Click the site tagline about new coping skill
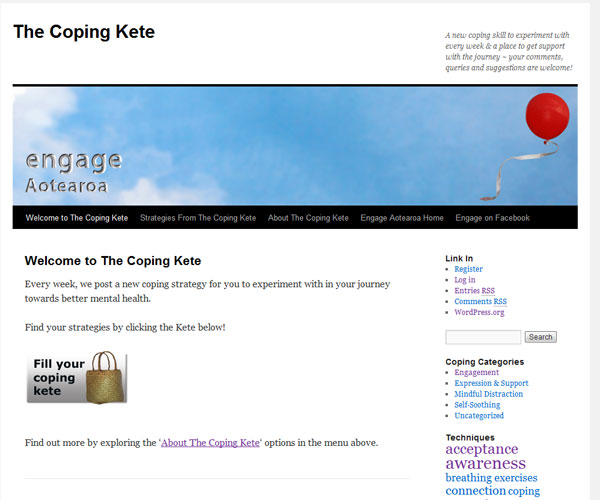The height and width of the screenshot is (500, 600). point(509,51)
